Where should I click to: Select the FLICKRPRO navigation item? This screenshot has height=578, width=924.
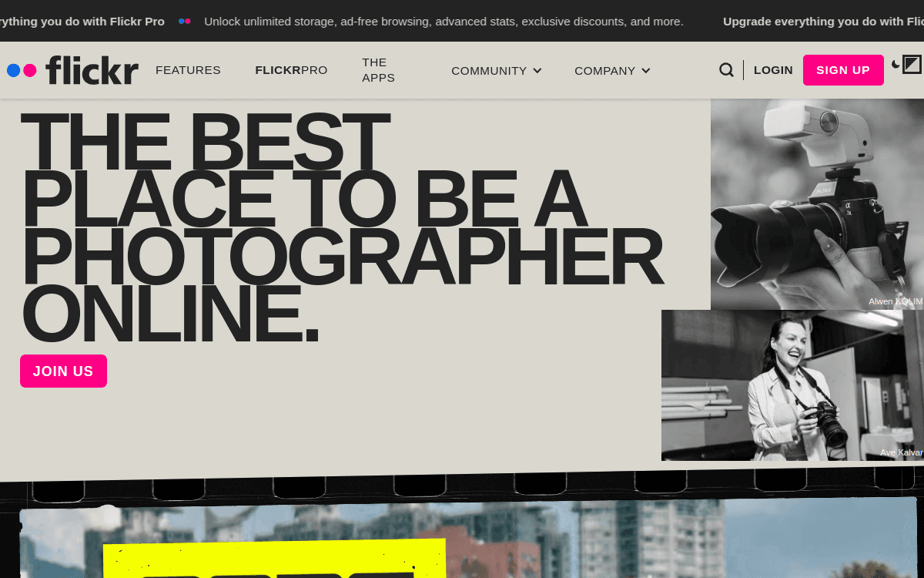[291, 69]
